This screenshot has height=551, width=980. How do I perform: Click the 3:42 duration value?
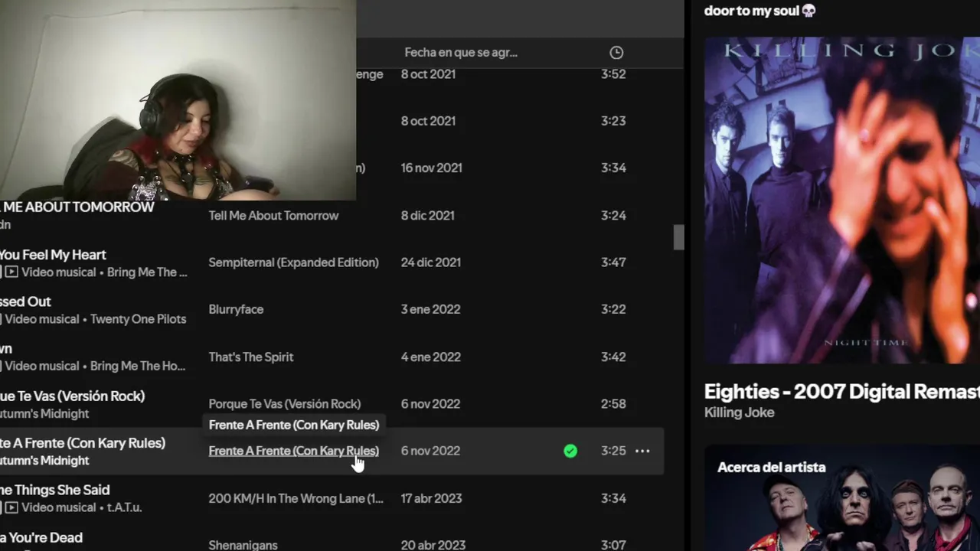[613, 357]
